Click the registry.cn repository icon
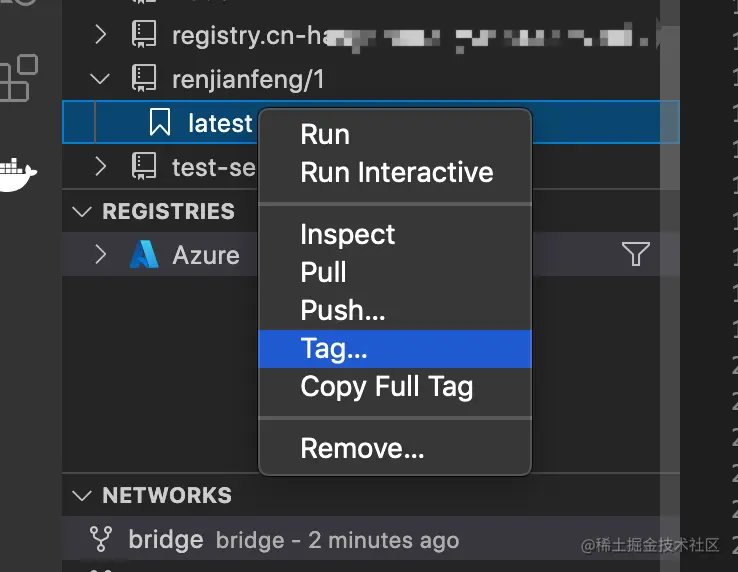Screen dimensions: 738x572 click(x=144, y=35)
